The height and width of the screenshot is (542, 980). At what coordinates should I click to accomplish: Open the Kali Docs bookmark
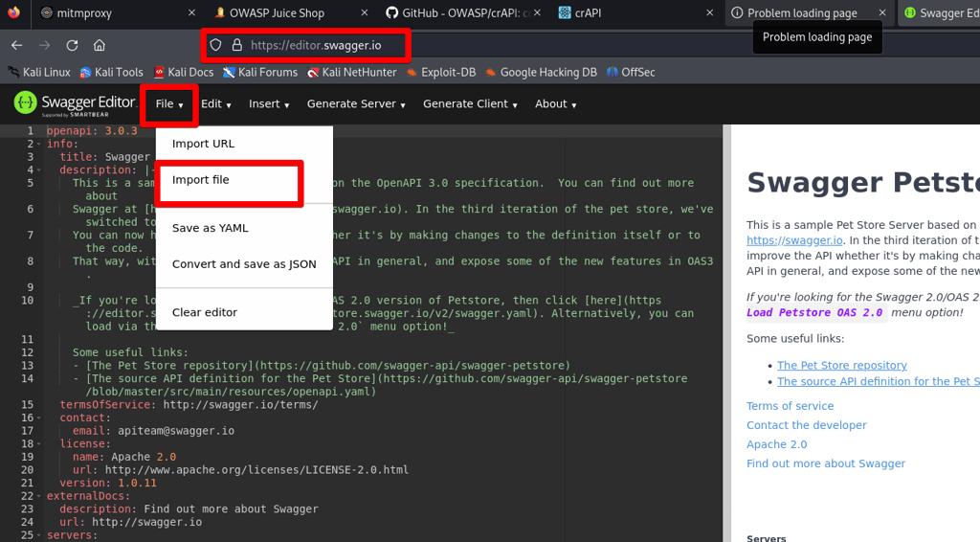[x=184, y=72]
